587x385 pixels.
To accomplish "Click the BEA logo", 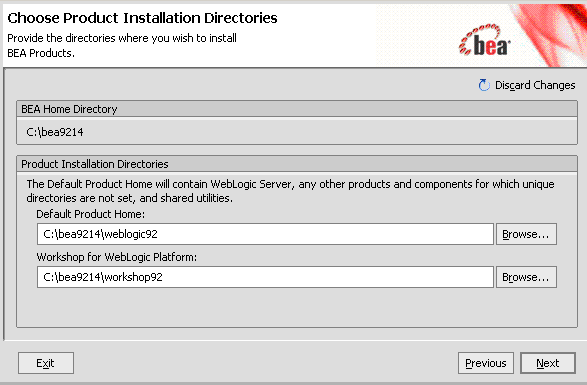I will pos(485,40).
